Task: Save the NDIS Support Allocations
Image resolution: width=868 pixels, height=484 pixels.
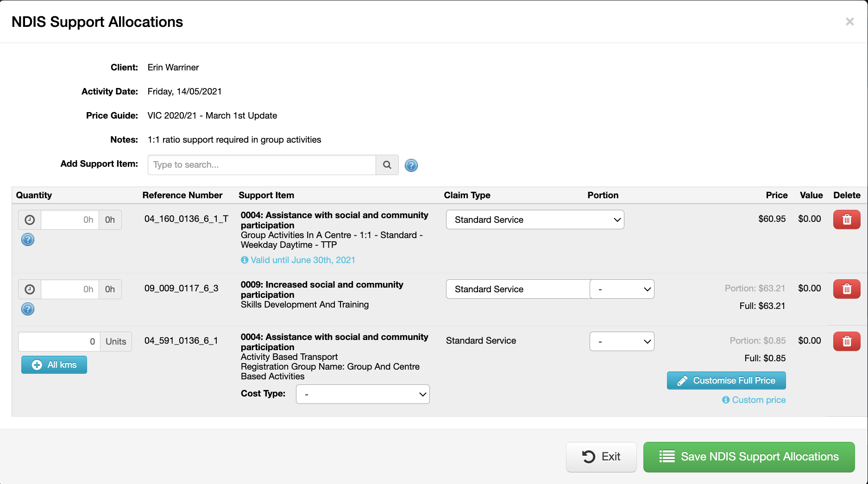Action: (x=749, y=457)
